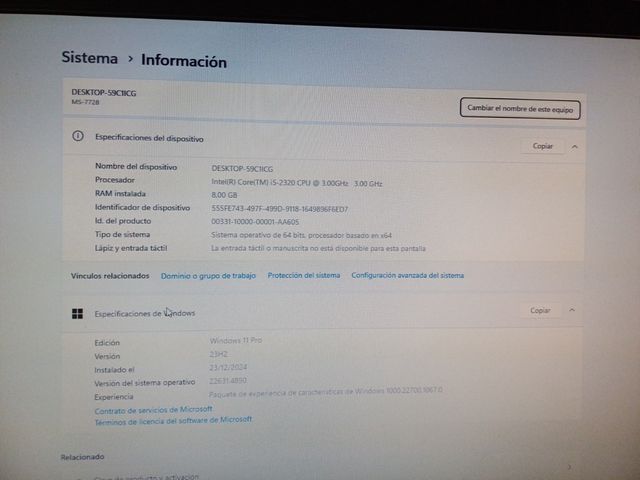
Task: Select the 'Versión del sistema operativo' label
Action: coord(145,383)
